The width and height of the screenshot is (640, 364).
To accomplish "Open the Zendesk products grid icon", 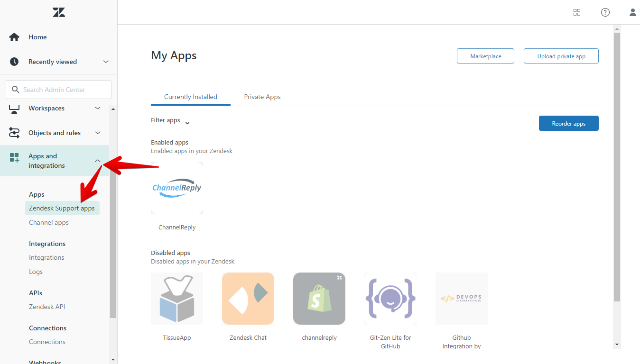I will 577,12.
